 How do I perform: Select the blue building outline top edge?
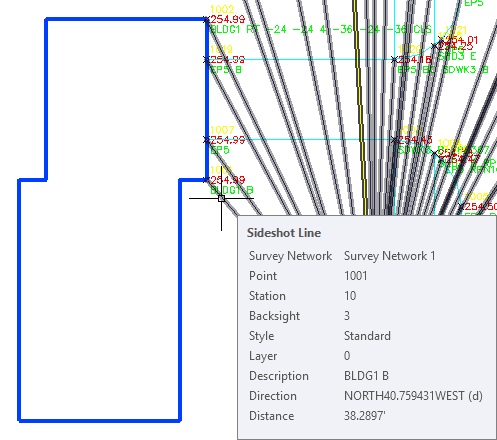click(x=126, y=19)
